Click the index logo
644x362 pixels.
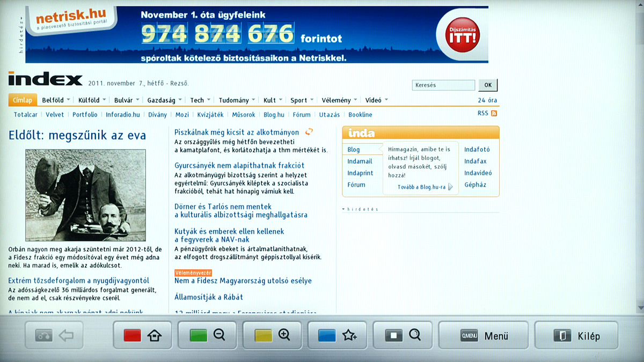pyautogui.click(x=45, y=79)
